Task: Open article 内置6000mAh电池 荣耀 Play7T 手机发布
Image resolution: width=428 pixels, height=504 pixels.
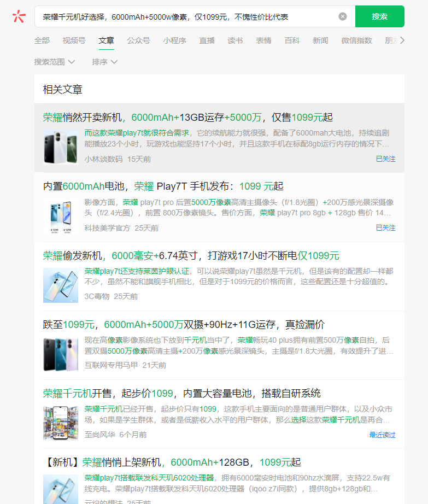Action: (163, 186)
